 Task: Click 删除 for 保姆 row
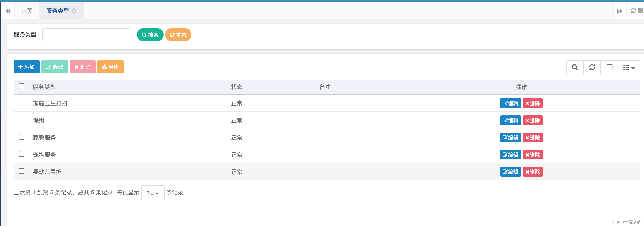point(532,120)
